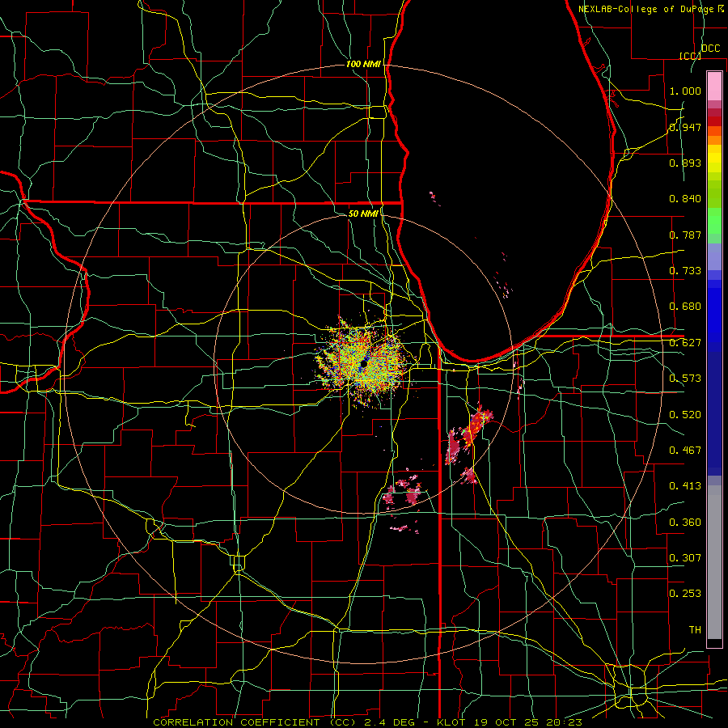Click the 0.840 scale value

[x=685, y=199]
